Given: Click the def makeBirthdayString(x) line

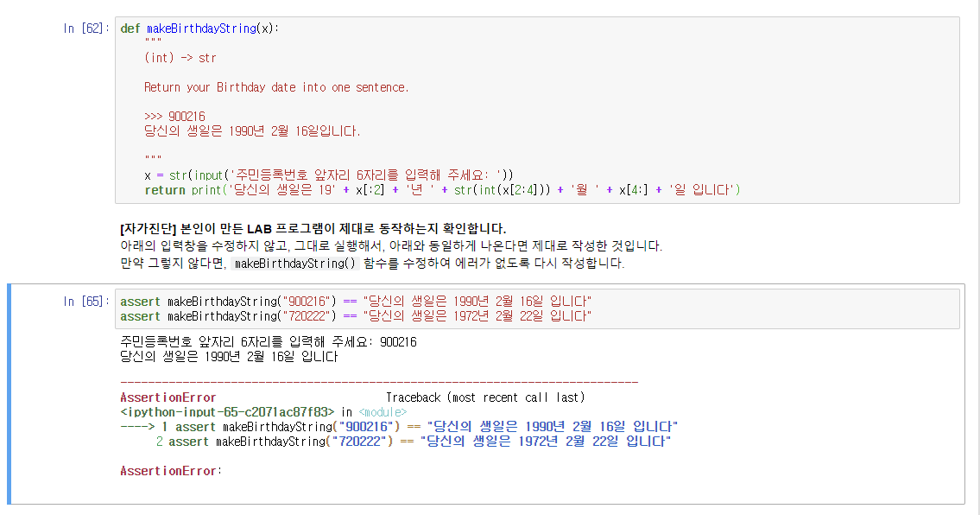Looking at the screenshot, I should [200, 29].
